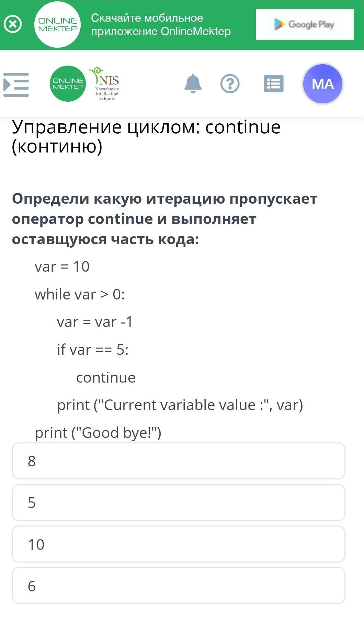Open the Google Play store badge
This screenshot has width=364, height=623.
(x=305, y=24)
